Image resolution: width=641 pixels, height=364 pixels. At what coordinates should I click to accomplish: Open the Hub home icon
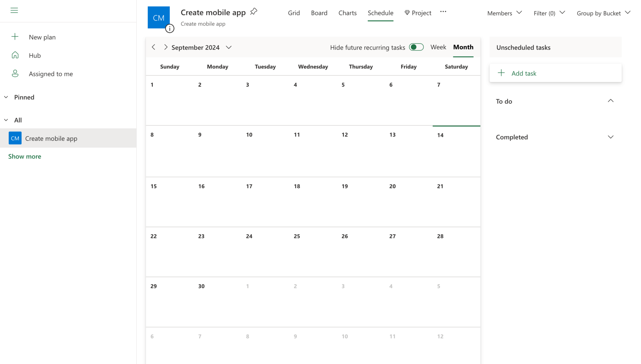click(x=15, y=55)
